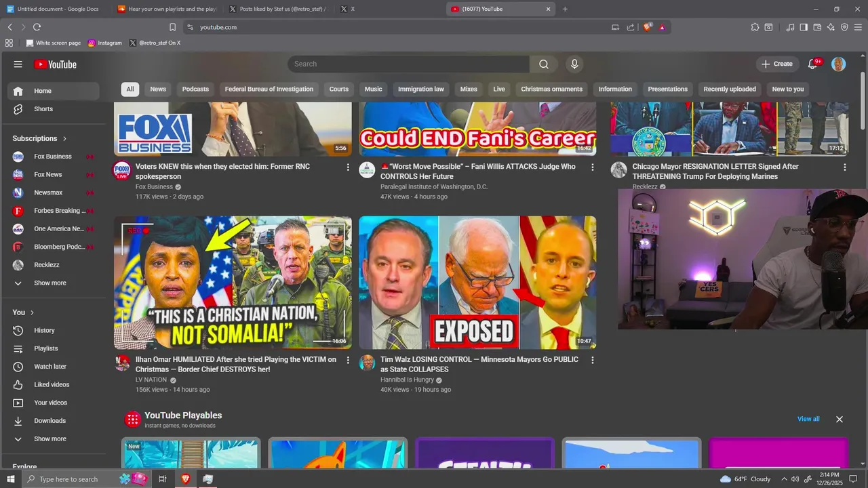Open YouTube notifications bell
The image size is (868, 488).
(x=812, y=64)
